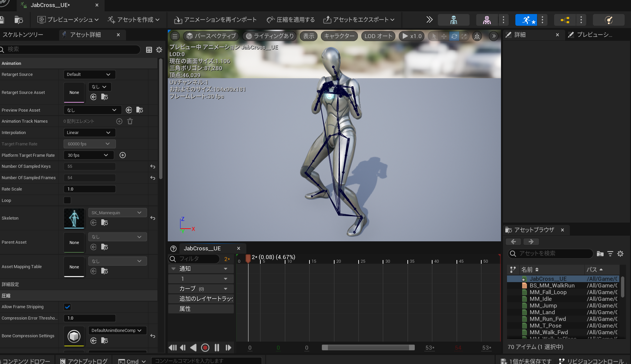
Task: Select MM_Idle in the asset browser
Action: pyautogui.click(x=540, y=298)
